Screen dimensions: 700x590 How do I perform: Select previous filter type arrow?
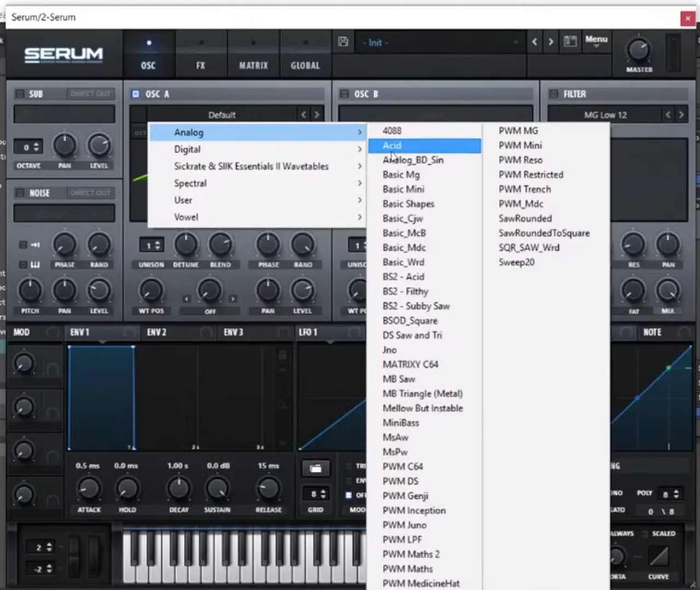point(668,115)
